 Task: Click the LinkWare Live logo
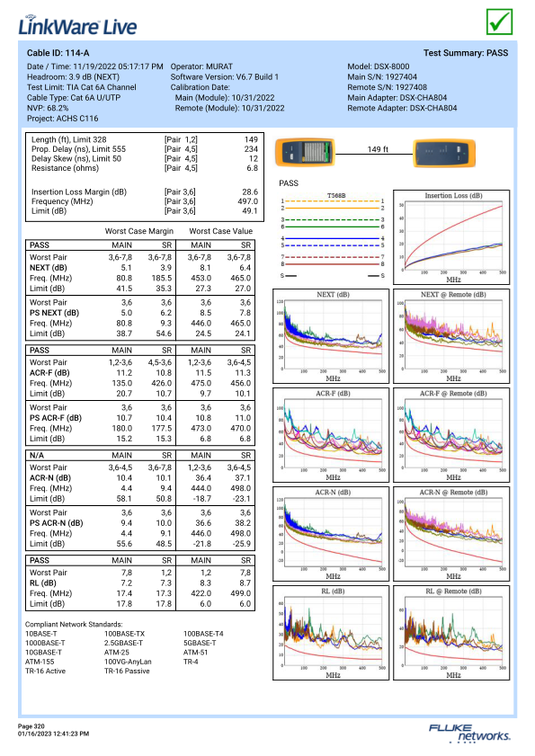pos(77,25)
